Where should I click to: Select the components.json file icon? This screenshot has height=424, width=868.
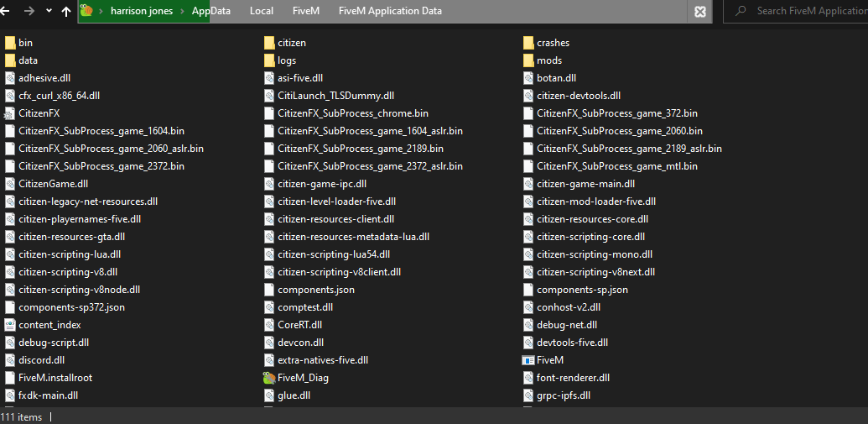(x=269, y=290)
